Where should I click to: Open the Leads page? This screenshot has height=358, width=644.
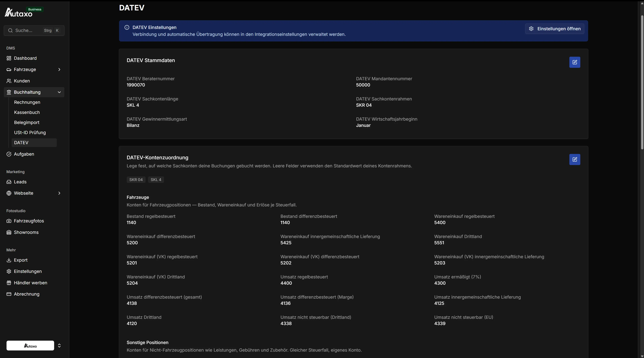[34, 182]
